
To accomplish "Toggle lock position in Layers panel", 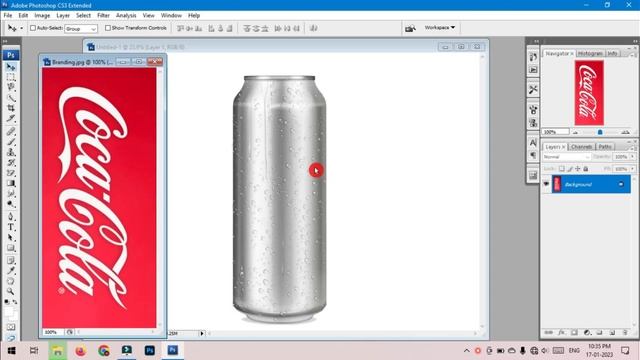I will [578, 169].
